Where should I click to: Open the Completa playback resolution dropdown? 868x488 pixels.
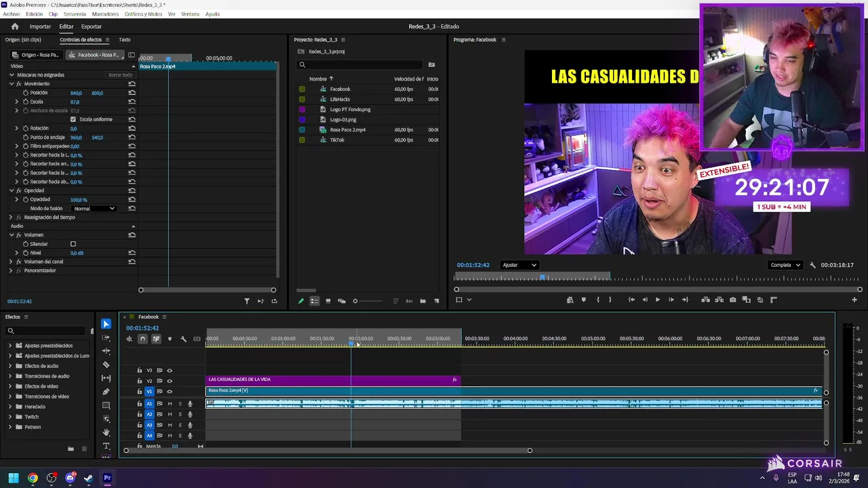tap(785, 265)
